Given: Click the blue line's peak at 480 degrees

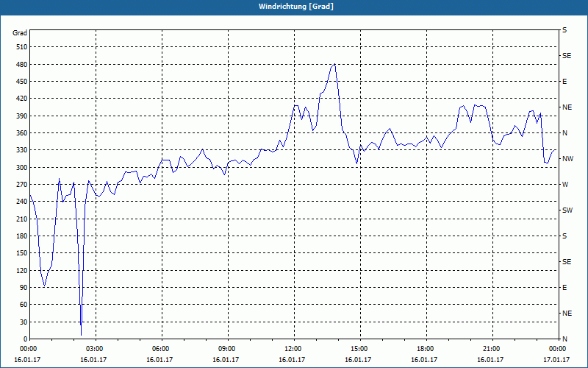Looking at the screenshot, I should (x=334, y=64).
